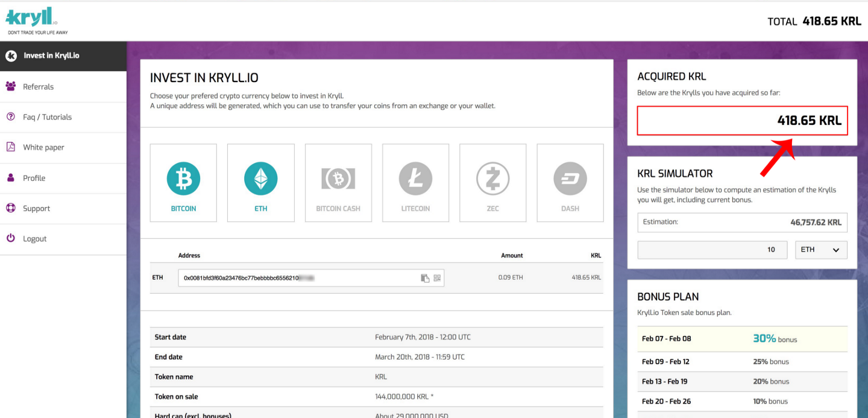This screenshot has width=868, height=418.
Task: Open the ETH currency dropdown in simulator
Action: (x=821, y=250)
